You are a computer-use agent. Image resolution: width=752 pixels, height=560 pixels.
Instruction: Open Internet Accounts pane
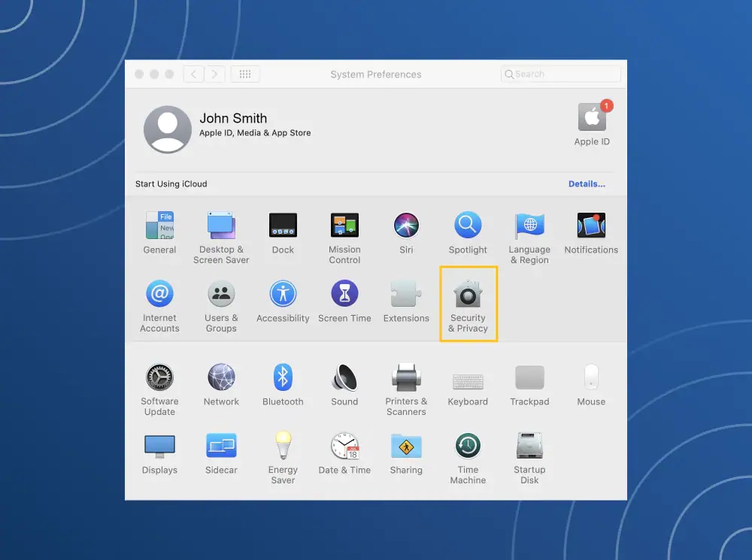point(159,307)
